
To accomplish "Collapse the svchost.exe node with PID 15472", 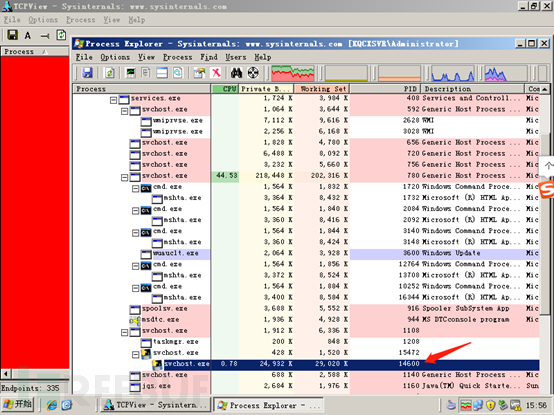I will point(135,355).
